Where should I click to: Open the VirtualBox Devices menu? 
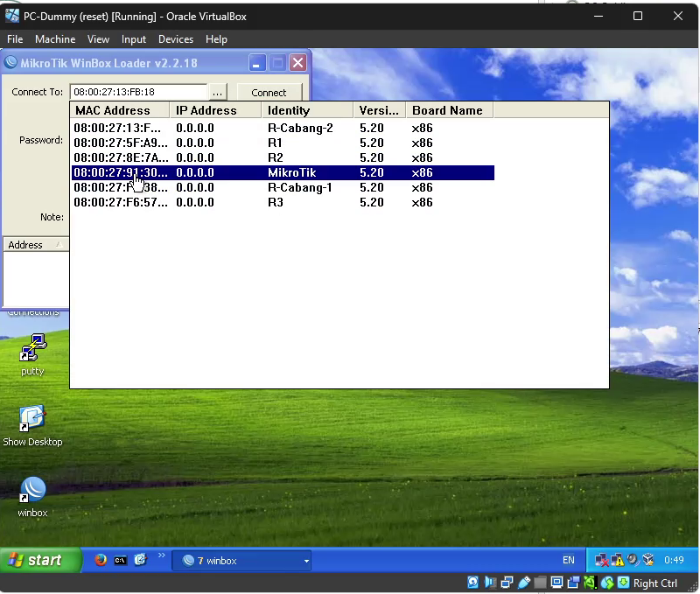point(176,39)
